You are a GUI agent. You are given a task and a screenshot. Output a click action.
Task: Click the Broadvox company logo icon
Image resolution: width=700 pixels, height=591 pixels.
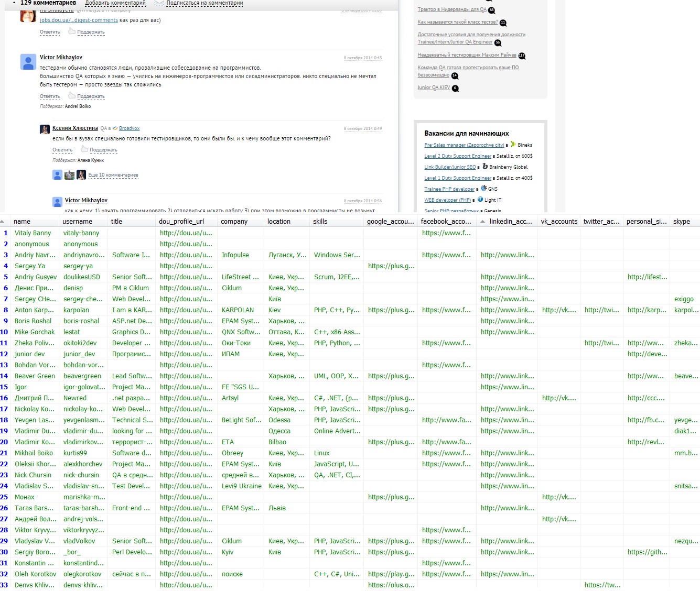click(115, 128)
